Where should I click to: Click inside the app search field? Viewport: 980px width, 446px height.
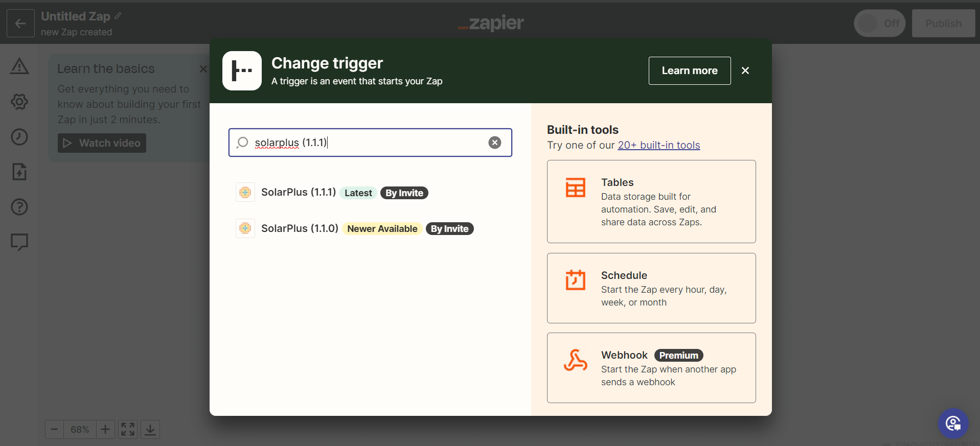coord(370,143)
